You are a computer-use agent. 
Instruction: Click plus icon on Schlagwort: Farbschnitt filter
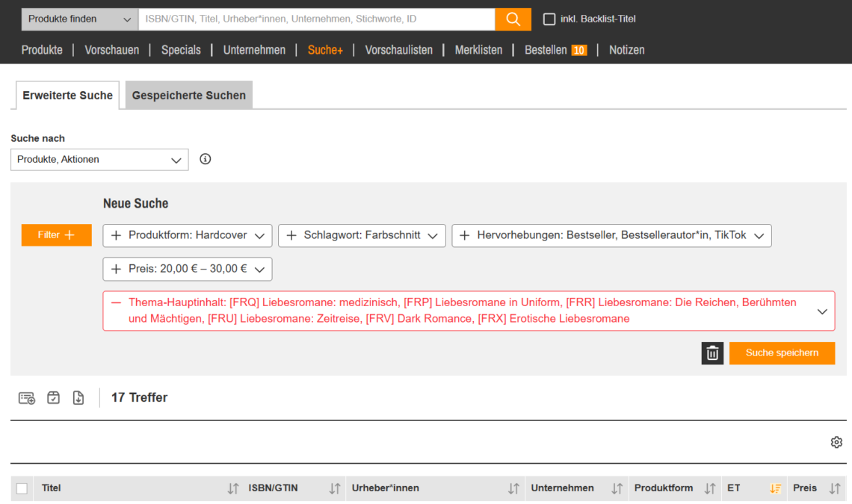(291, 236)
